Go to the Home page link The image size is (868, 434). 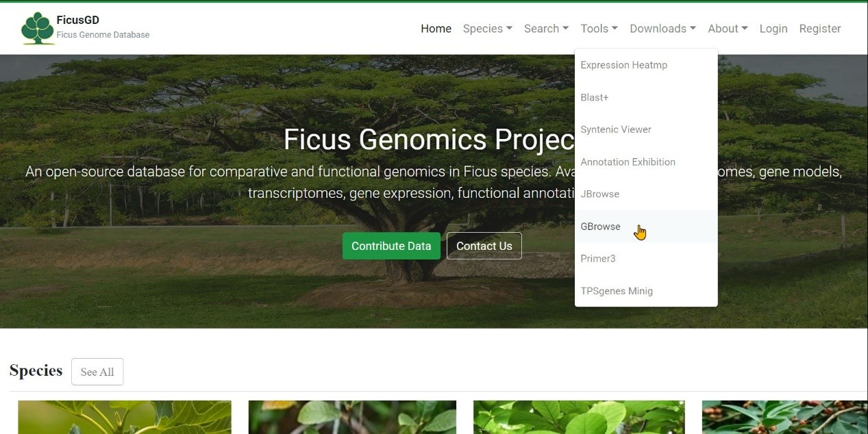[x=436, y=29]
